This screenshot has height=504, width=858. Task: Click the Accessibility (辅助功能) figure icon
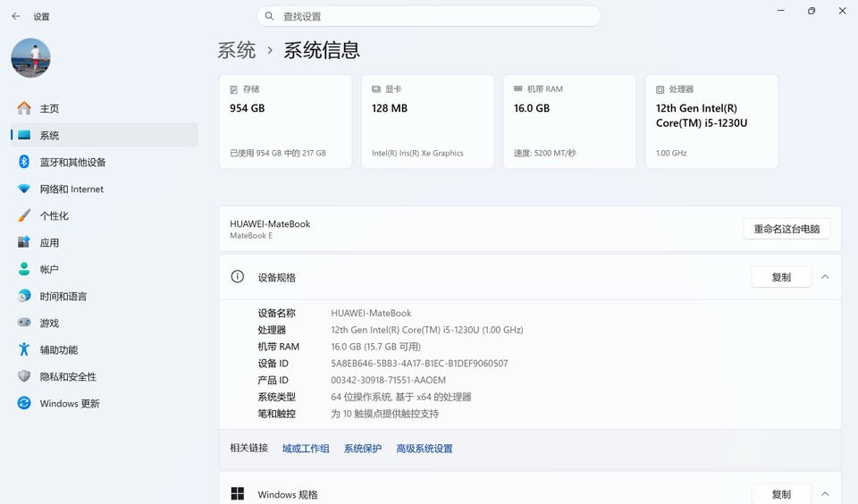[x=24, y=349]
